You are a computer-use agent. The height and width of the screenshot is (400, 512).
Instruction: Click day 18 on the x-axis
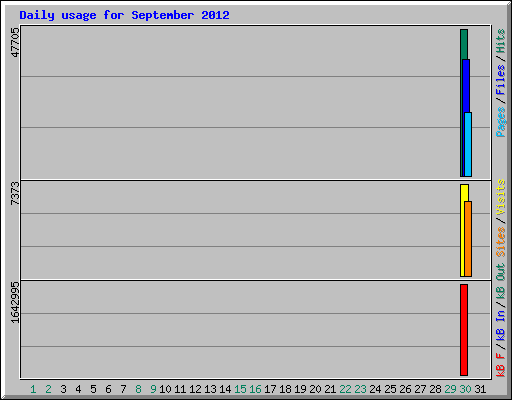click(x=285, y=389)
